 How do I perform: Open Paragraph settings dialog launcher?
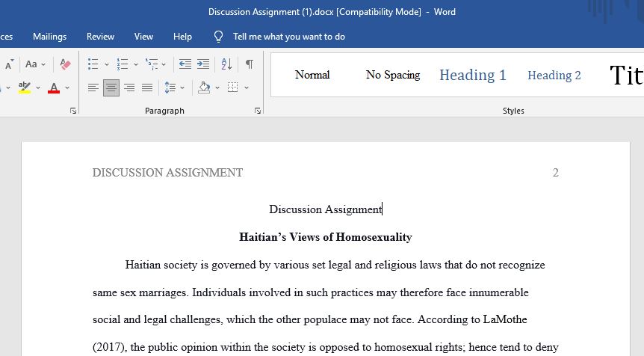click(258, 111)
